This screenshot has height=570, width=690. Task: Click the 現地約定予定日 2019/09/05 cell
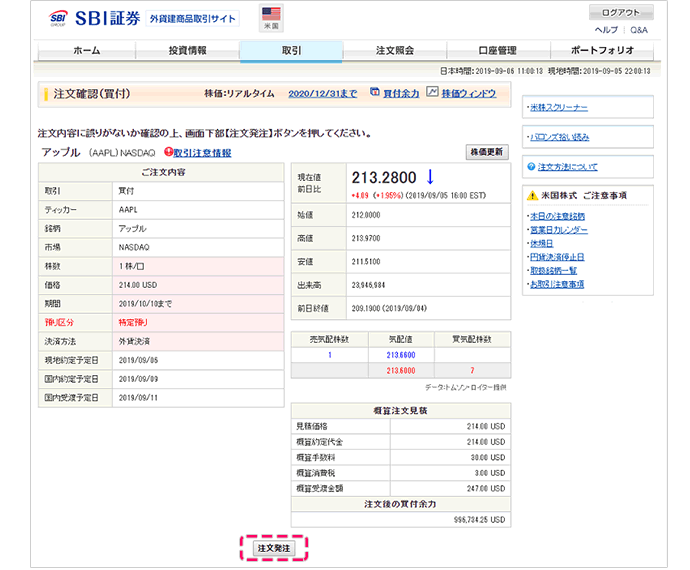pos(198,360)
